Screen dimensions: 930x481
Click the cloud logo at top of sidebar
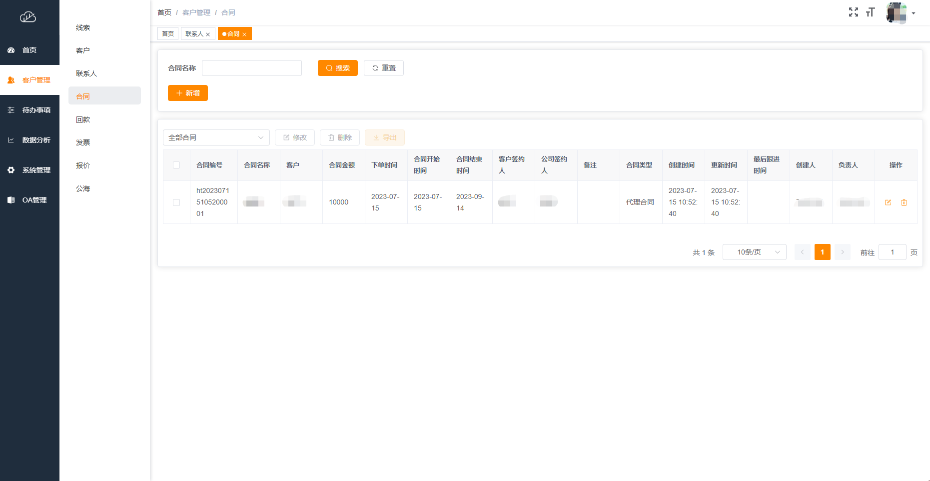[x=28, y=16]
